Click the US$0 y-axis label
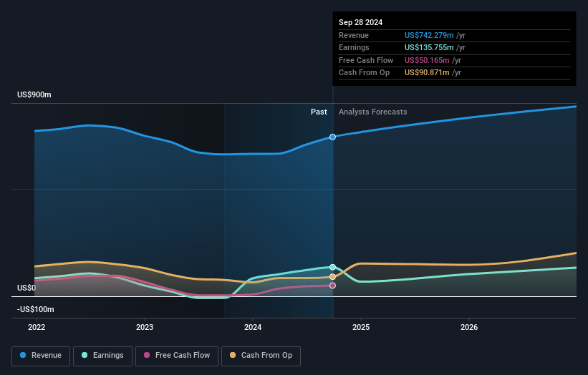The image size is (588, 375). click(x=26, y=288)
